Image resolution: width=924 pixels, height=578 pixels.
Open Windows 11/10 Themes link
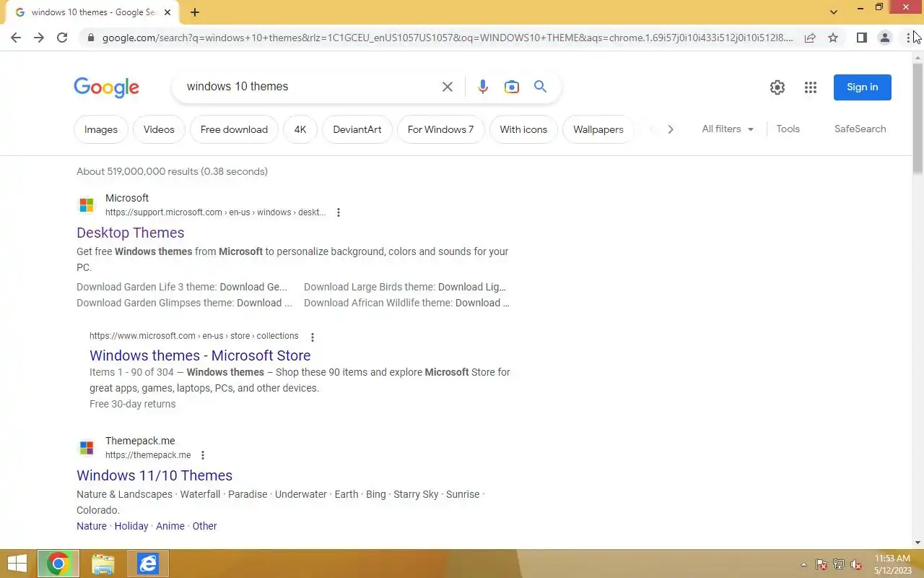[x=154, y=475]
